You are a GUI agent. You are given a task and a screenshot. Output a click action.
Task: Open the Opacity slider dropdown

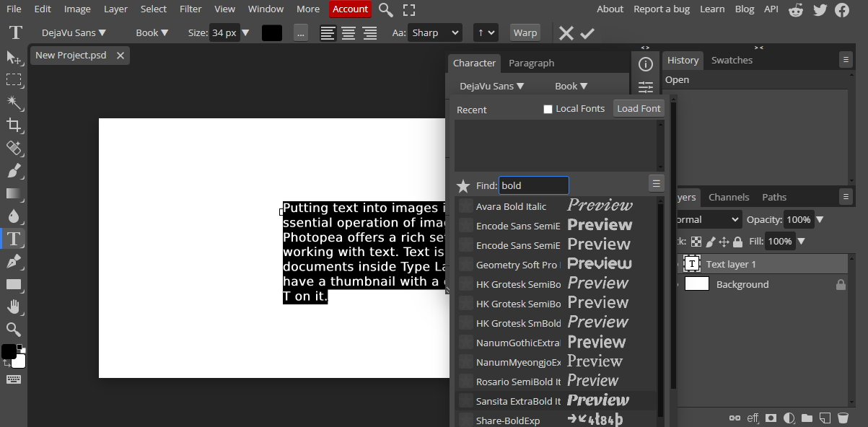click(819, 219)
